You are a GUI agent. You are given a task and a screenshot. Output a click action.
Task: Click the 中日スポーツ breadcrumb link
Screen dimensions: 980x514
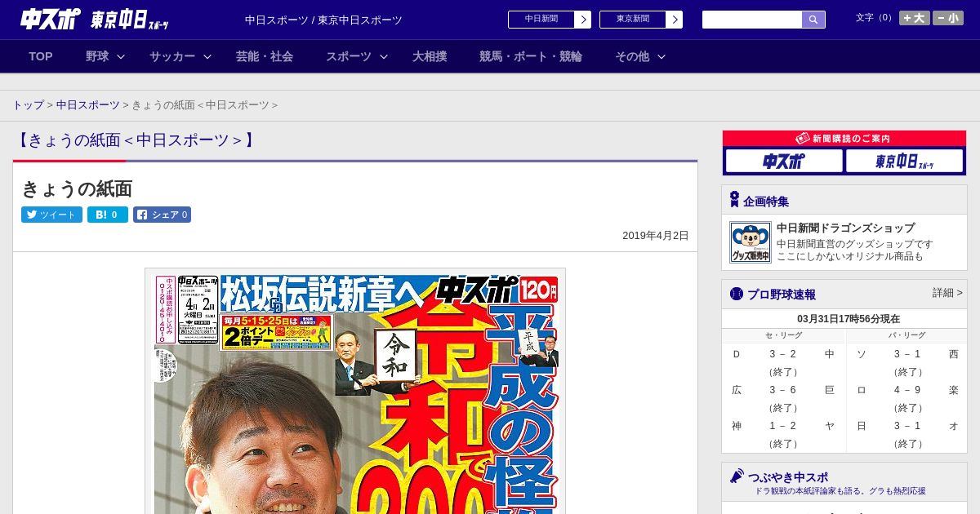(x=87, y=105)
